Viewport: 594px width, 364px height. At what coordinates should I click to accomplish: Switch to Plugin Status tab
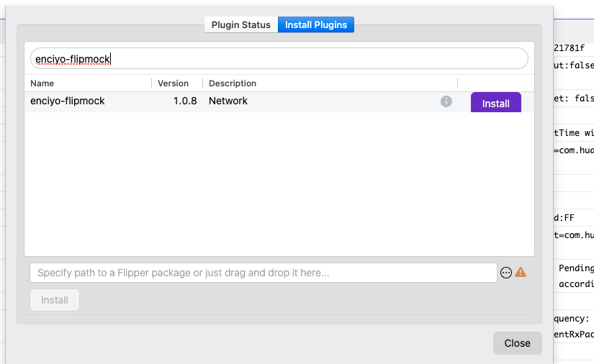click(241, 24)
